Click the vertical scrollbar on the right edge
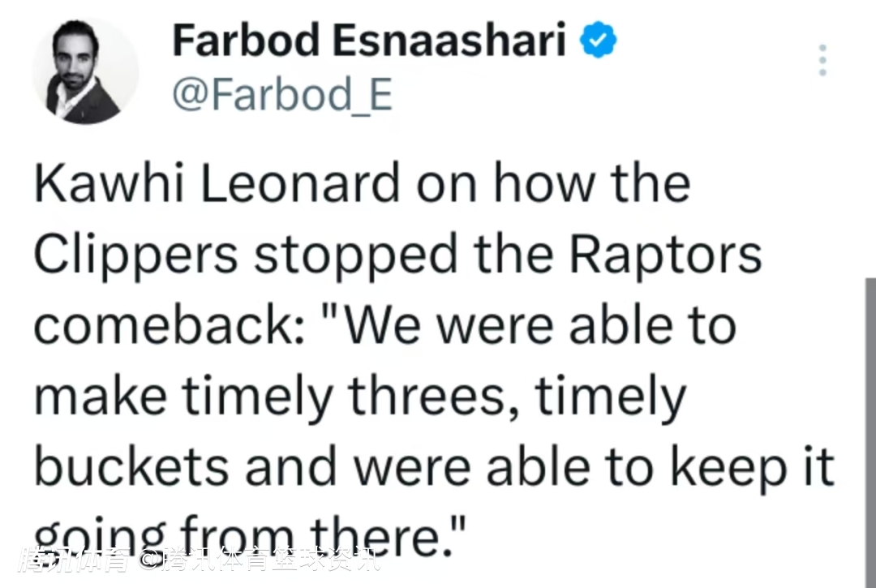 pos(870,430)
